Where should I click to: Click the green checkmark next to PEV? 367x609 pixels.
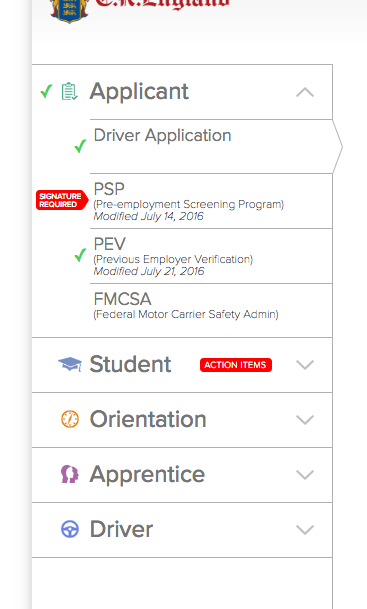point(80,255)
